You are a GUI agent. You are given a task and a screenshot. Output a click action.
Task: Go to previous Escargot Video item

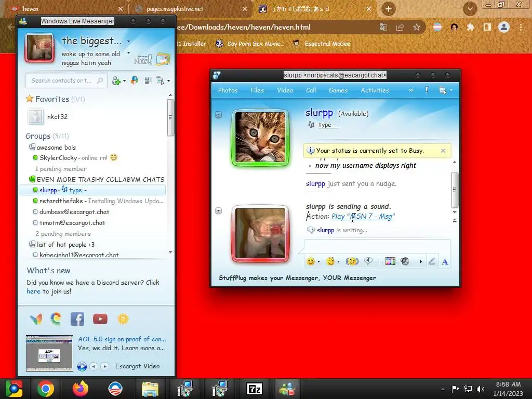[94, 366]
